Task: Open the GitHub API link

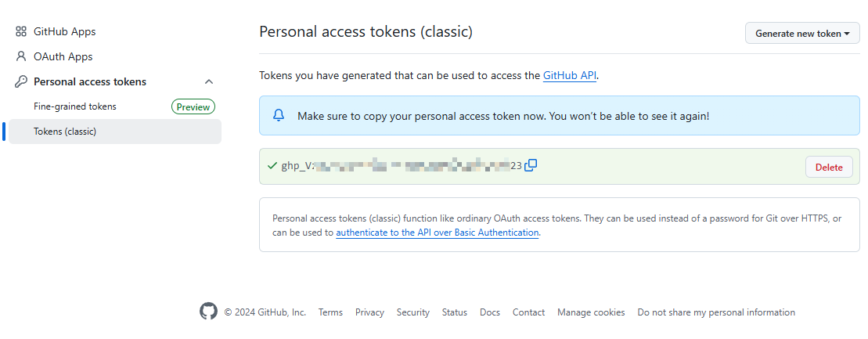Action: [570, 76]
